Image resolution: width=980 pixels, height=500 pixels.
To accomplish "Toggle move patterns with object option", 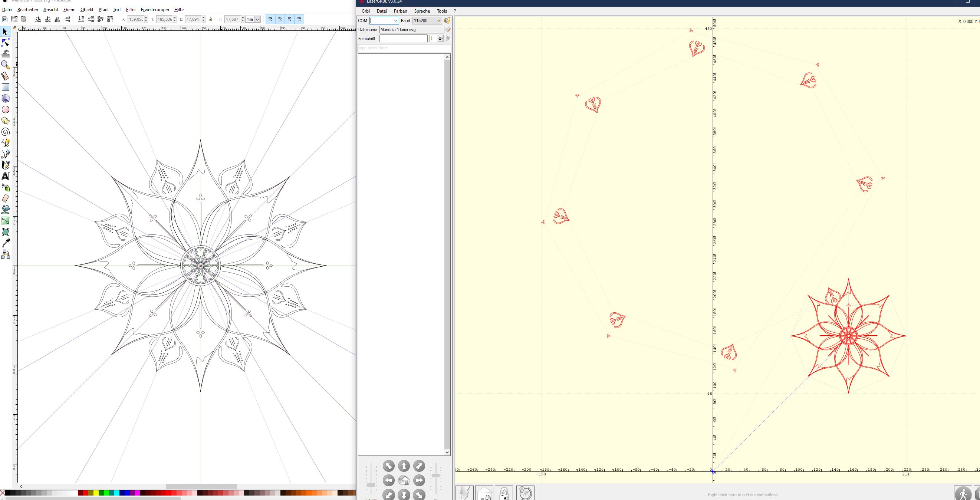I will click(299, 19).
